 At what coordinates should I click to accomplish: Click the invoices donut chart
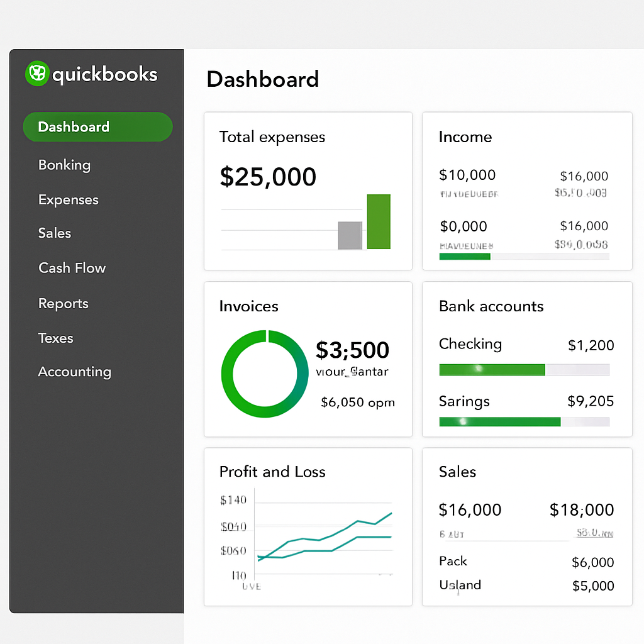point(265,374)
